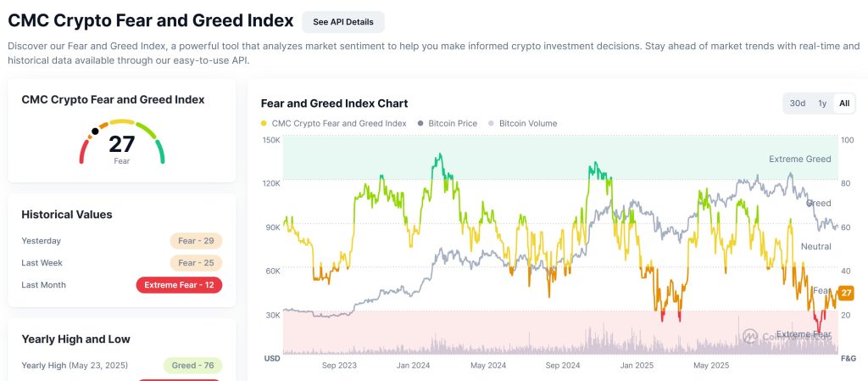
Task: Click Last Week's Fear - 25 badge
Action: coord(196,263)
